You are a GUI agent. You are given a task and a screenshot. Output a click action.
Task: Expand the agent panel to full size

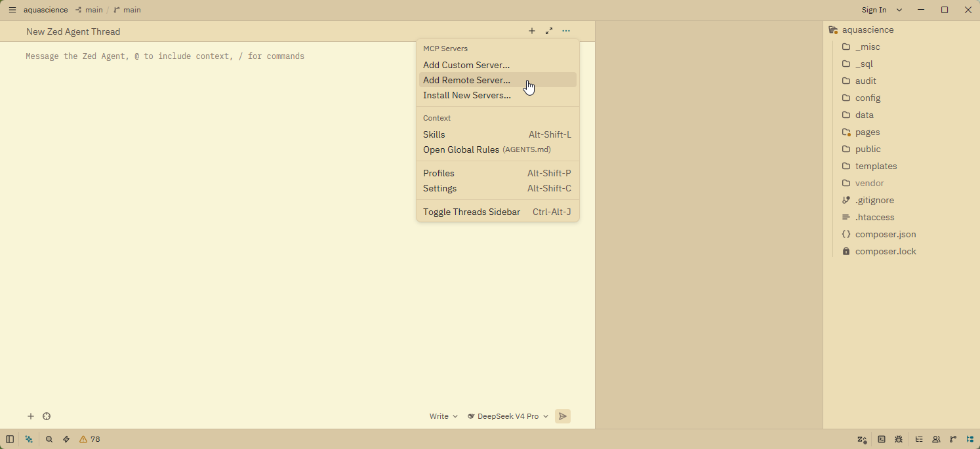(x=549, y=31)
